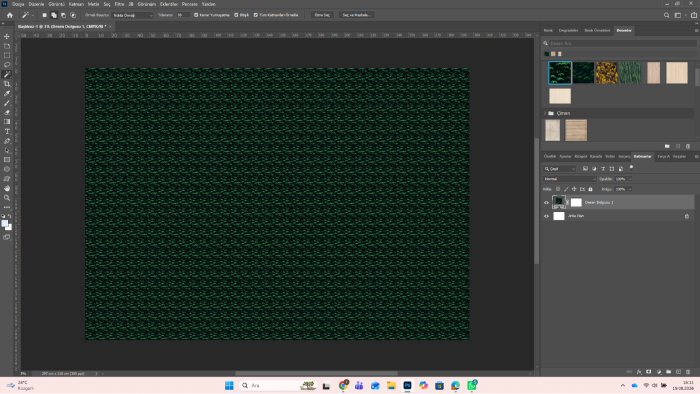The height and width of the screenshot is (394, 700).
Task: Switch to the Kanallar tab
Action: pos(596,157)
